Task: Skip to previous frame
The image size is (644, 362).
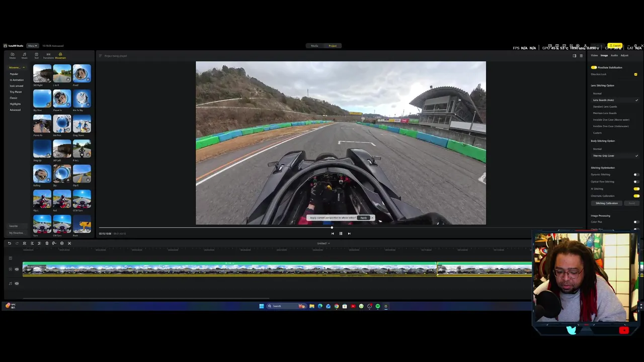Action: click(332, 233)
